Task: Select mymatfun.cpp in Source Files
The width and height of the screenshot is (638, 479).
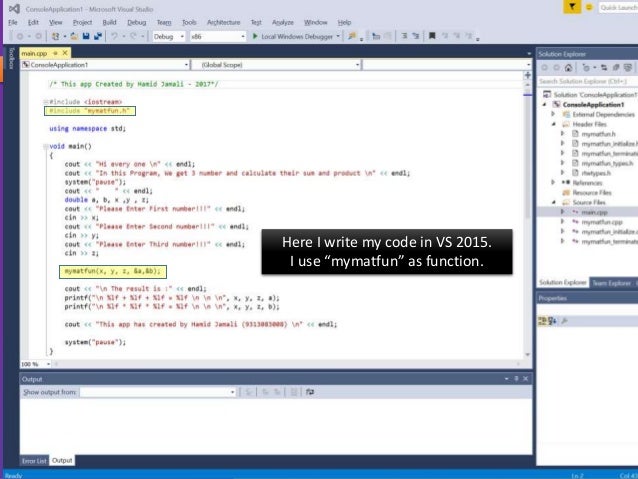Action: [x=602, y=222]
